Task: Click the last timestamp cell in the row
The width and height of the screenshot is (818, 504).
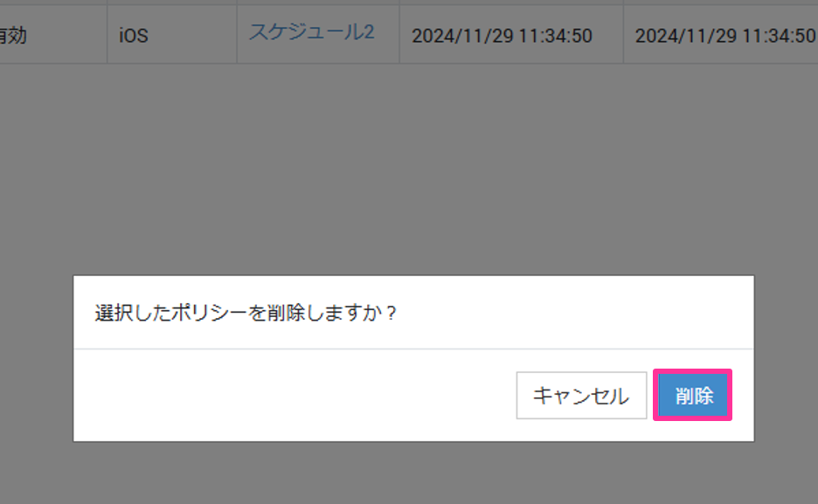Action: (x=721, y=35)
